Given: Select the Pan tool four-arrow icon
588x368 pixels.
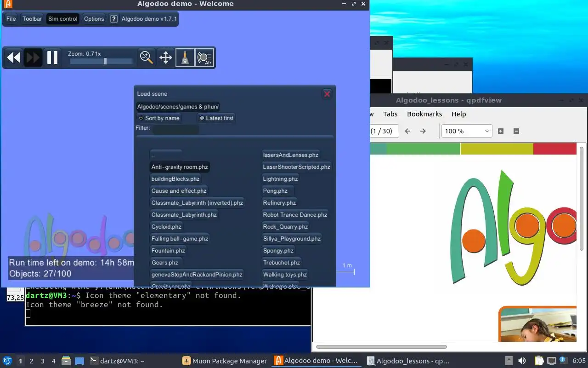Looking at the screenshot, I should pyautogui.click(x=165, y=57).
